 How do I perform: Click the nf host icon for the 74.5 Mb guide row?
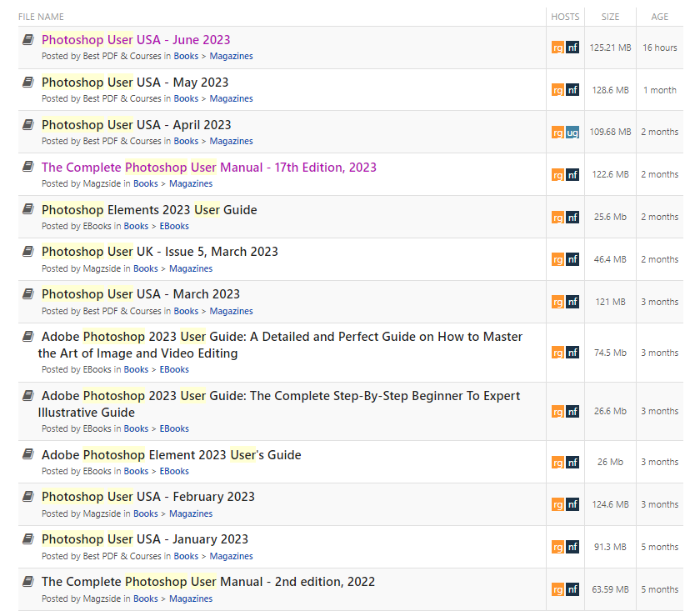tap(572, 353)
